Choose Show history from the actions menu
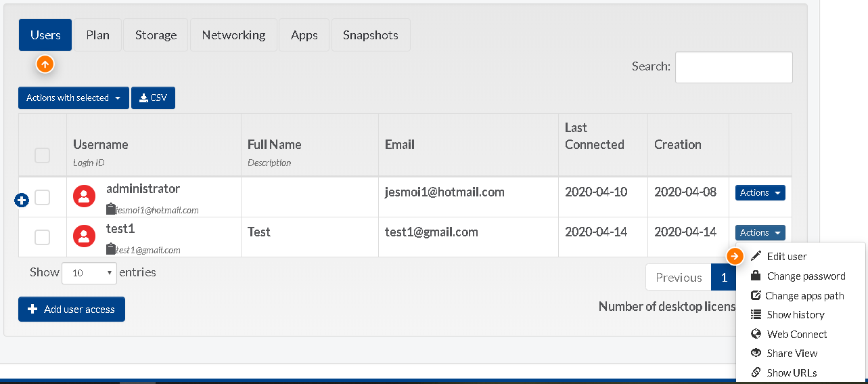Image resolution: width=868 pixels, height=384 pixels. pyautogui.click(x=795, y=314)
